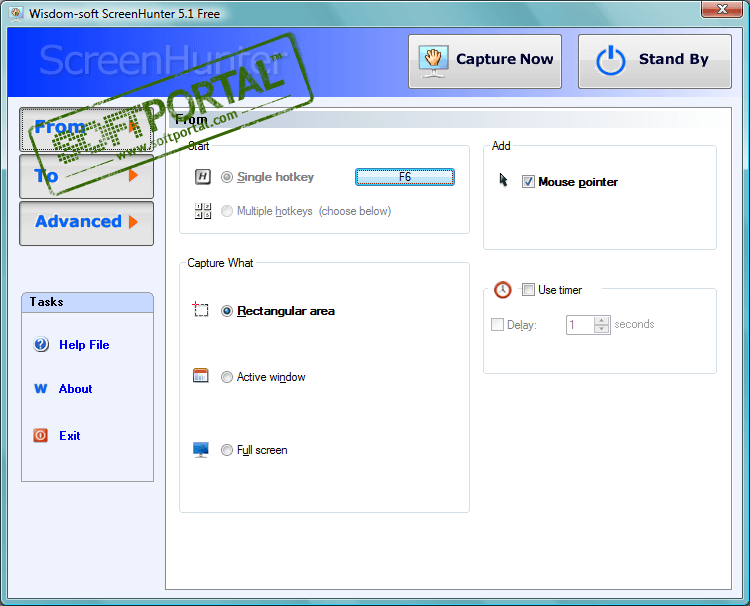Image resolution: width=750 pixels, height=606 pixels.
Task: Open the Advanced tab
Action: click(87, 223)
